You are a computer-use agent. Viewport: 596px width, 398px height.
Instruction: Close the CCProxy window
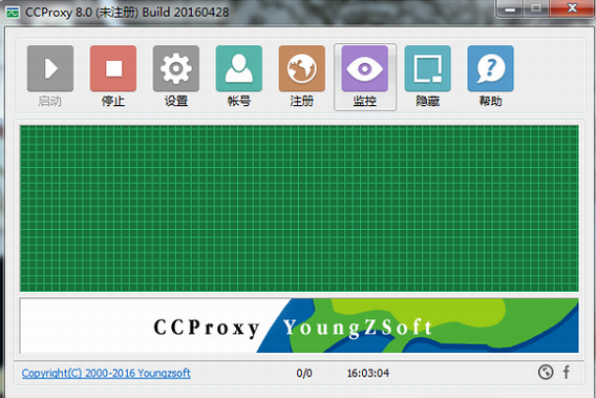tap(572, 8)
